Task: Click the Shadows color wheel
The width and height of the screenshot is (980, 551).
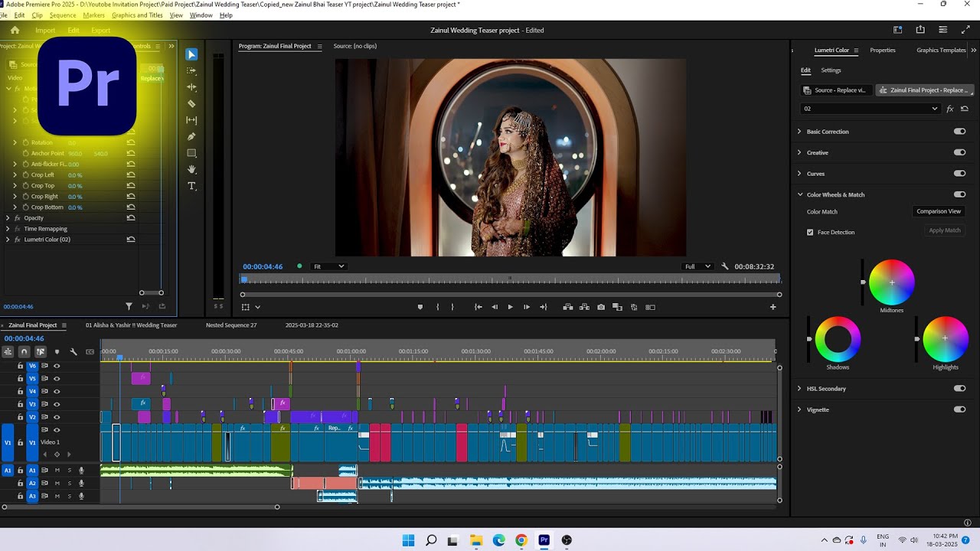Action: (x=838, y=340)
